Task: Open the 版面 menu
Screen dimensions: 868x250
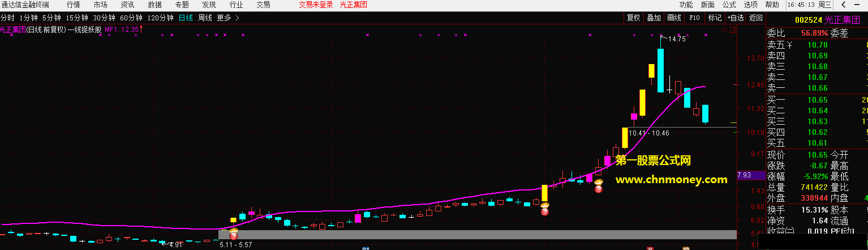Action: click(708, 5)
